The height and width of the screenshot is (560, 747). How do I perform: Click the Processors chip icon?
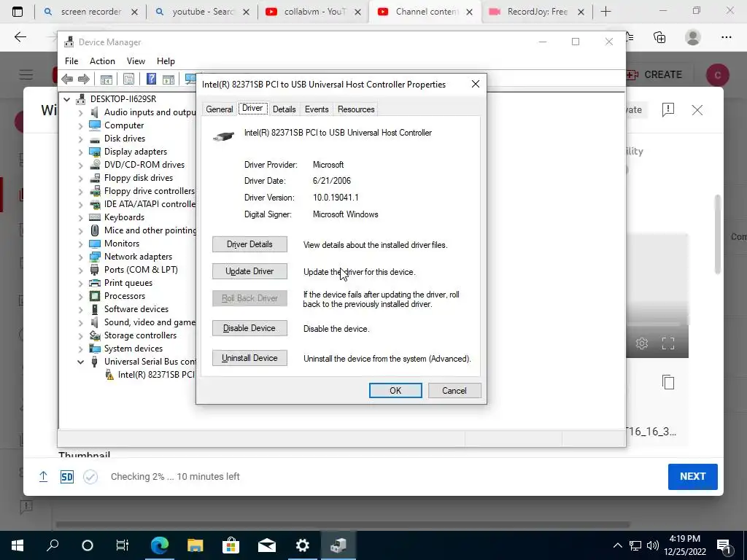click(x=95, y=296)
